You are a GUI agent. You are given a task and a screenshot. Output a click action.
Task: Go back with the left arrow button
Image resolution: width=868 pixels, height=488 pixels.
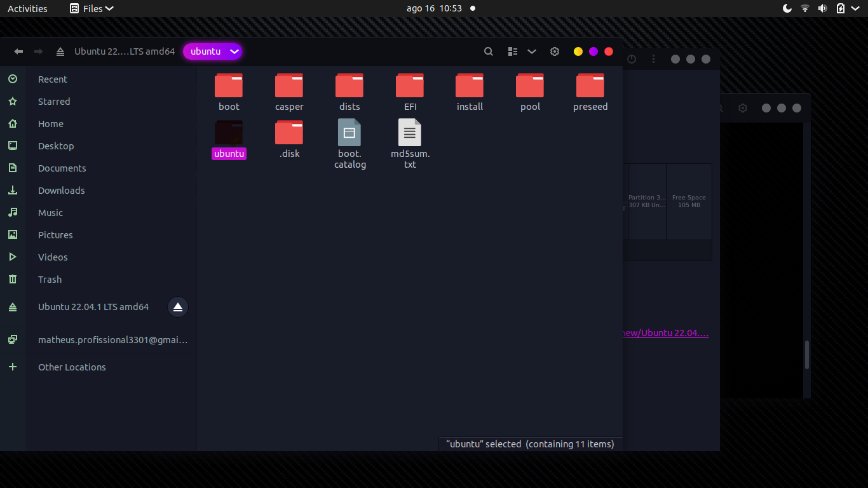tap(18, 51)
